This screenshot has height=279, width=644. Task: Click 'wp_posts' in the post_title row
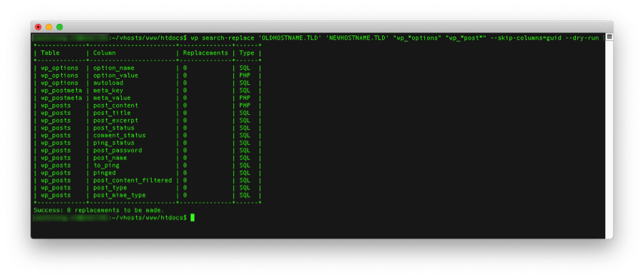56,112
